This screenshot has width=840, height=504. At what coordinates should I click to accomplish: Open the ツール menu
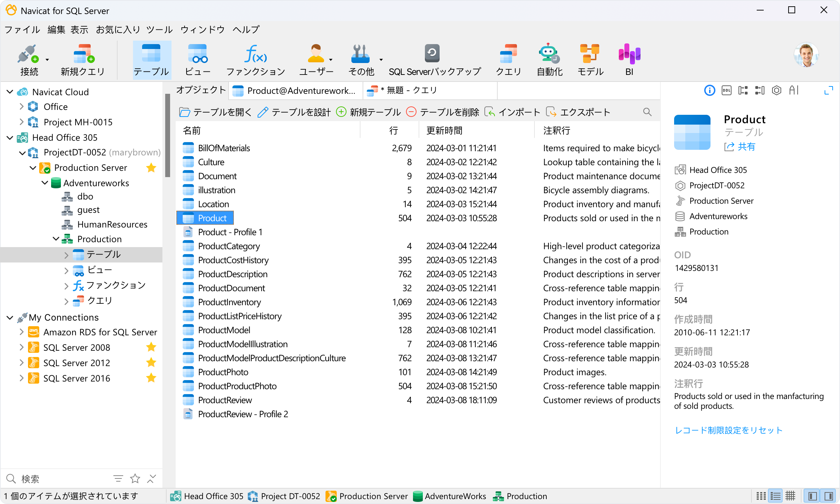(160, 30)
